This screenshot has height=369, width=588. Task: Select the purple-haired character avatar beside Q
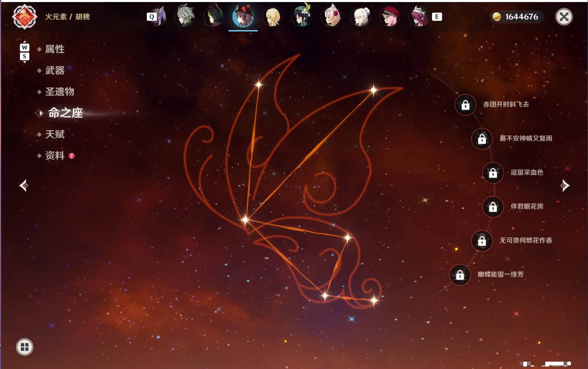pyautogui.click(x=160, y=16)
